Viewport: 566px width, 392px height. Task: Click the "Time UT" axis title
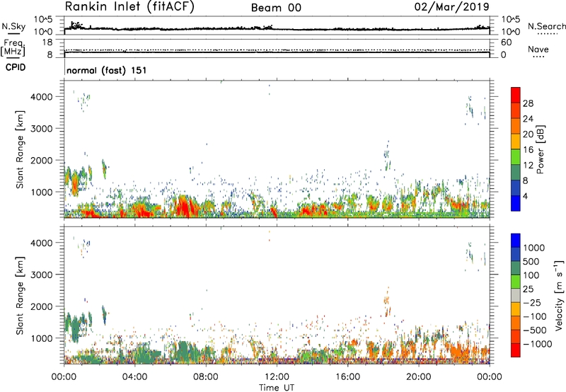[277, 388]
